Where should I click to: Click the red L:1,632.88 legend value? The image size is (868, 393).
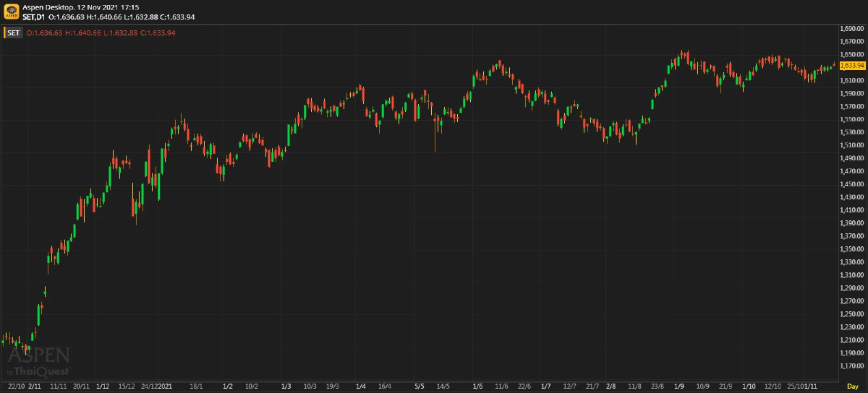point(120,33)
